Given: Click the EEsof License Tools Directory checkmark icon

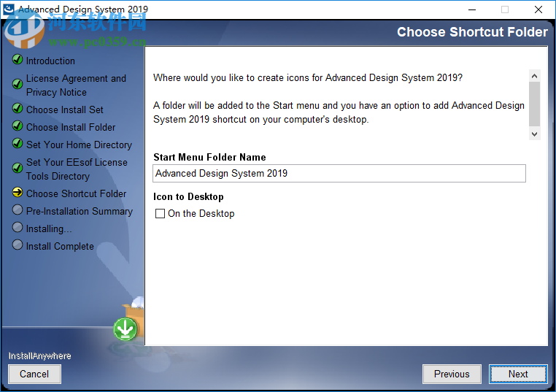Looking at the screenshot, I should click(x=18, y=168).
